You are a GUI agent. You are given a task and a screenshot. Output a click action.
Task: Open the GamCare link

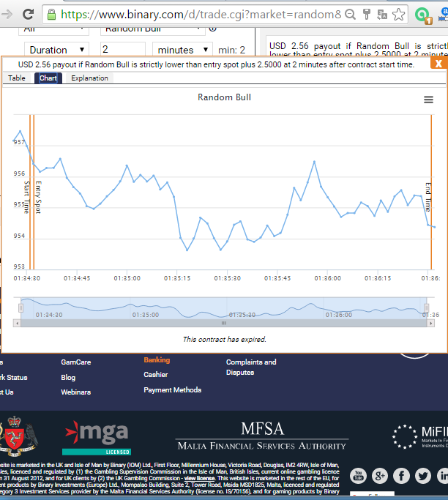coord(76,362)
